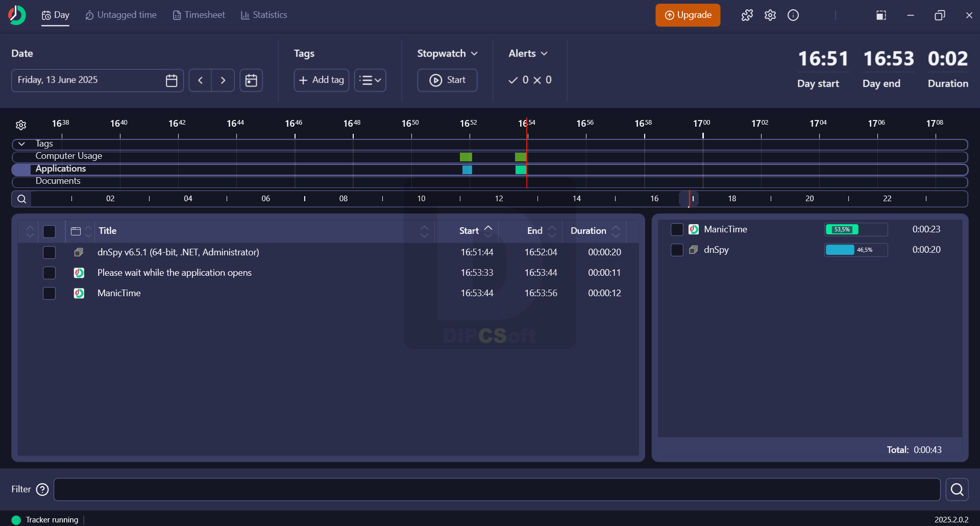Select the 'dnSpy v6.5.1' title text
The height and width of the screenshot is (526, 980).
(178, 252)
